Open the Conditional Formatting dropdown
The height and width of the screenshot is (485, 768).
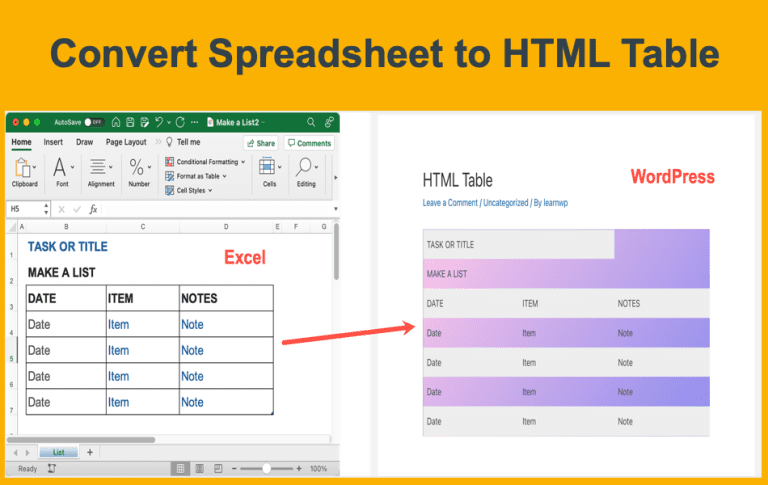(x=205, y=162)
